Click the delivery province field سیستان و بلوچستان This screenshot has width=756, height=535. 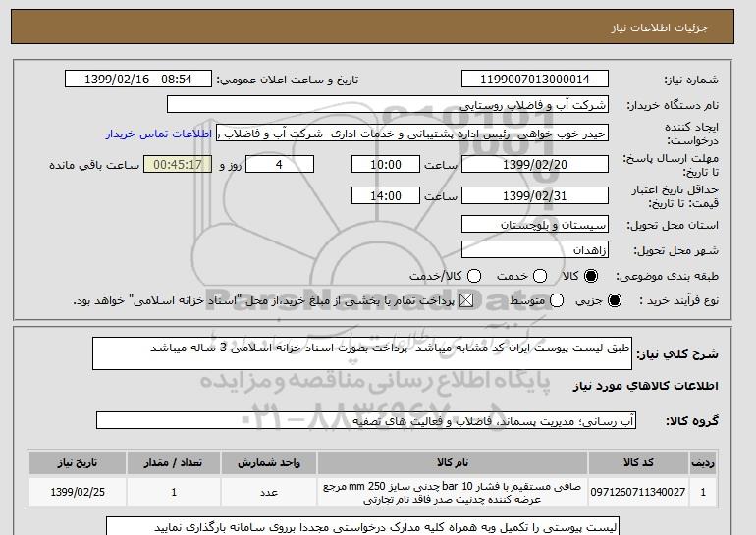pyautogui.click(x=535, y=225)
